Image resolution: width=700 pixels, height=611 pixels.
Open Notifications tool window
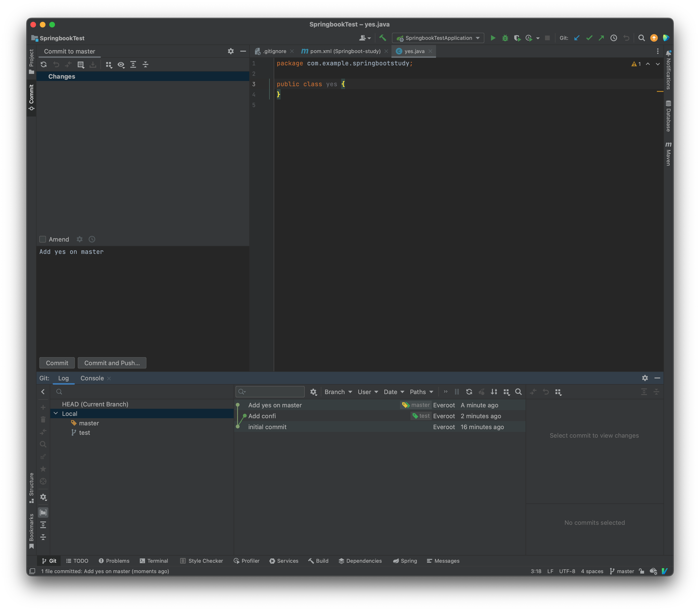click(x=668, y=70)
